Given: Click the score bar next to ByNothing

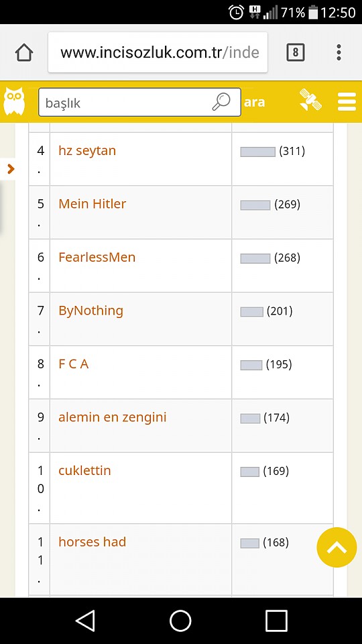Looking at the screenshot, I should [251, 312].
